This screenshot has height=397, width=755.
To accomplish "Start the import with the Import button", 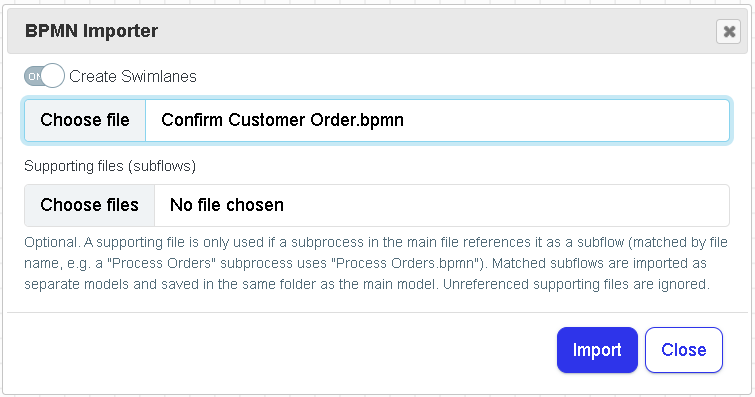I will 597,350.
